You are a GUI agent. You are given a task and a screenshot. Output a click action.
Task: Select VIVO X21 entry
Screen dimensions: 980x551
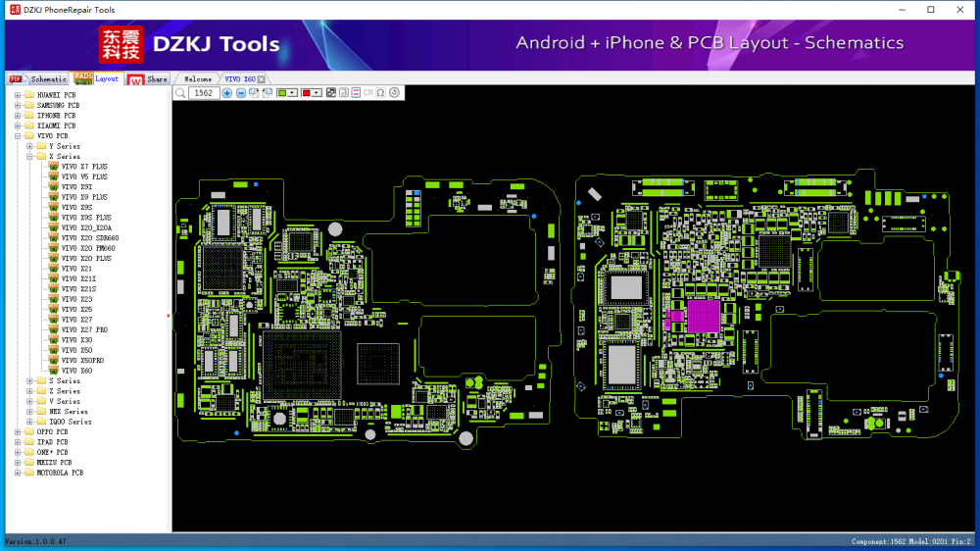(76, 269)
